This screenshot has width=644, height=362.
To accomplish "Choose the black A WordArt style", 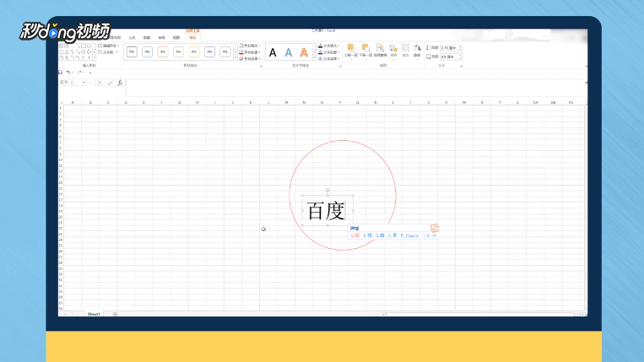I will coord(273,52).
